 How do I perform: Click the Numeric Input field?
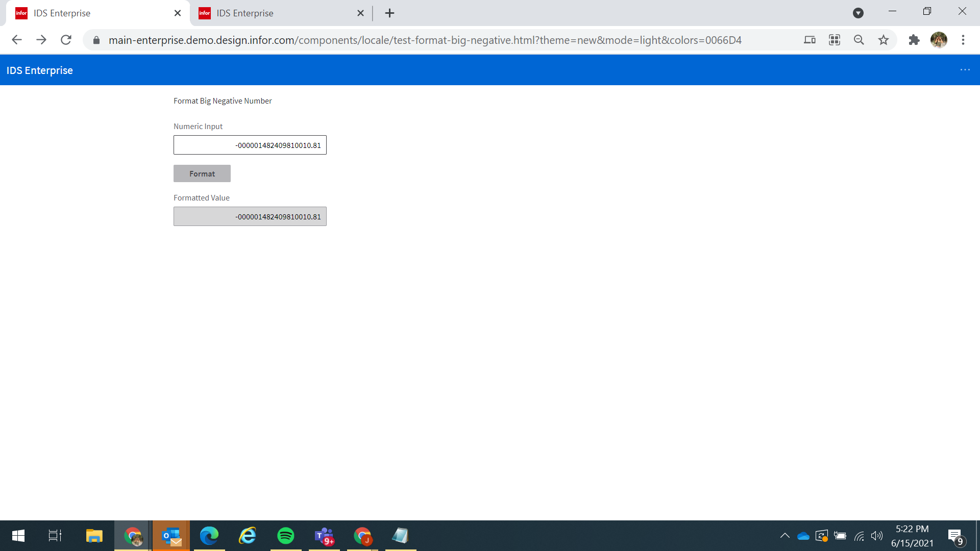point(250,145)
